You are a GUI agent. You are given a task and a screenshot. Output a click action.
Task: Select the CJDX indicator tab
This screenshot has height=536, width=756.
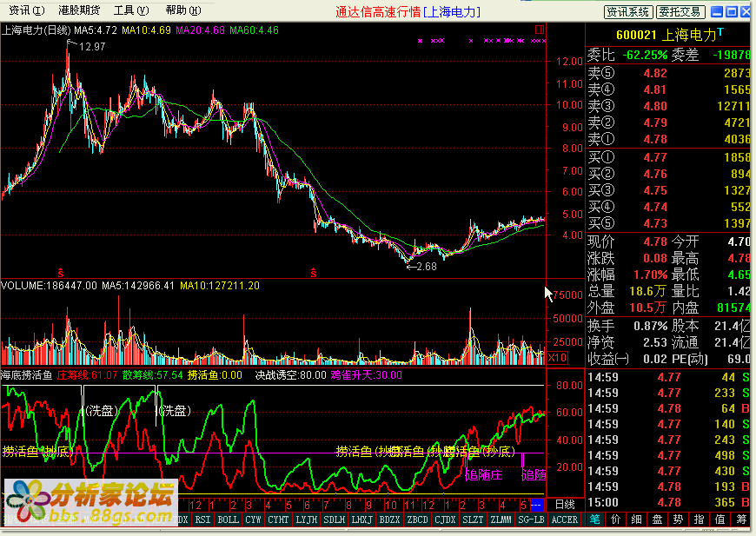(445, 519)
